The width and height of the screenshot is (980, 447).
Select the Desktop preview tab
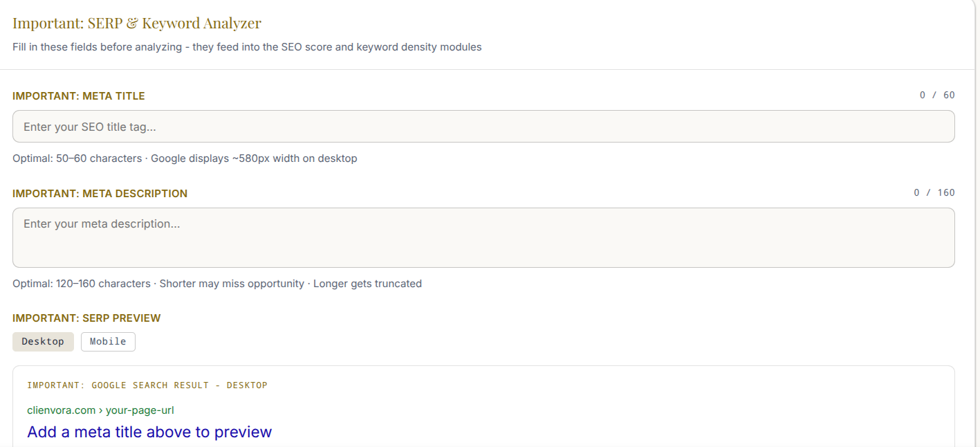click(43, 342)
